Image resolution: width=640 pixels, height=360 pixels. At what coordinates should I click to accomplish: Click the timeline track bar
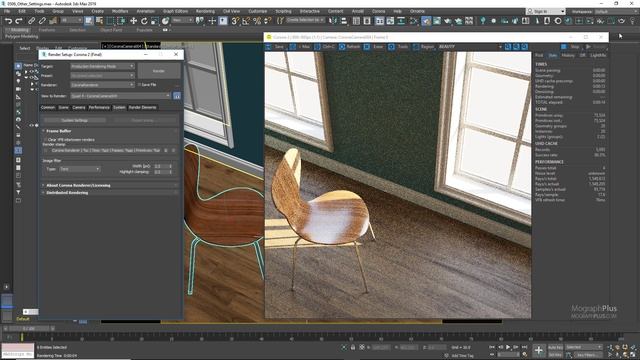coord(320,337)
